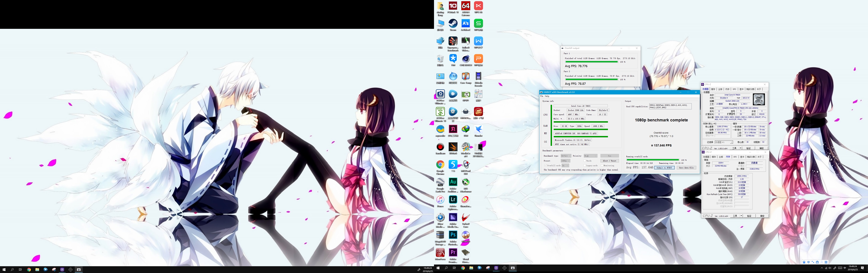868x273 pixels.
Task: Open the 3DMark desktop icon
Action: pos(453,149)
